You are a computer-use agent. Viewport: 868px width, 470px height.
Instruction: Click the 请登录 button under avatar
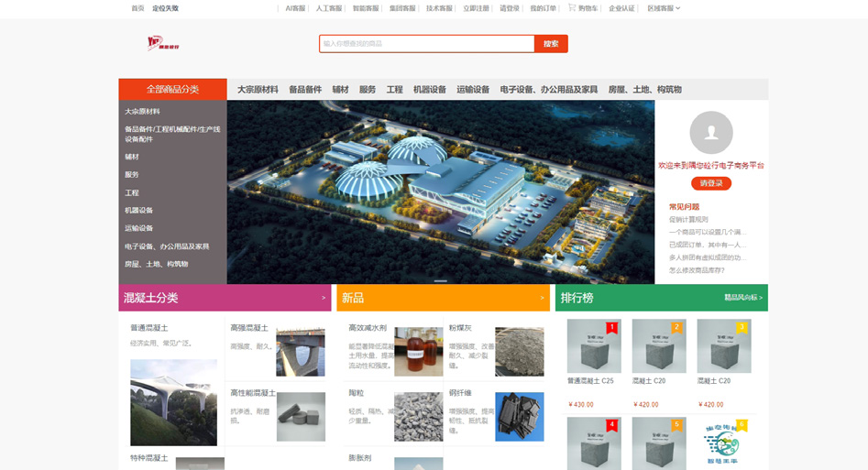(x=711, y=183)
